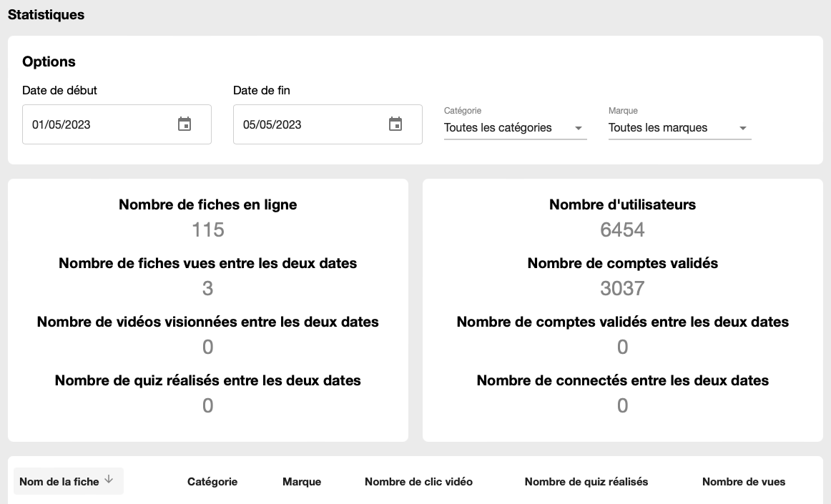Image resolution: width=831 pixels, height=504 pixels.
Task: Expand the Marque dropdown arrow
Action: click(743, 128)
